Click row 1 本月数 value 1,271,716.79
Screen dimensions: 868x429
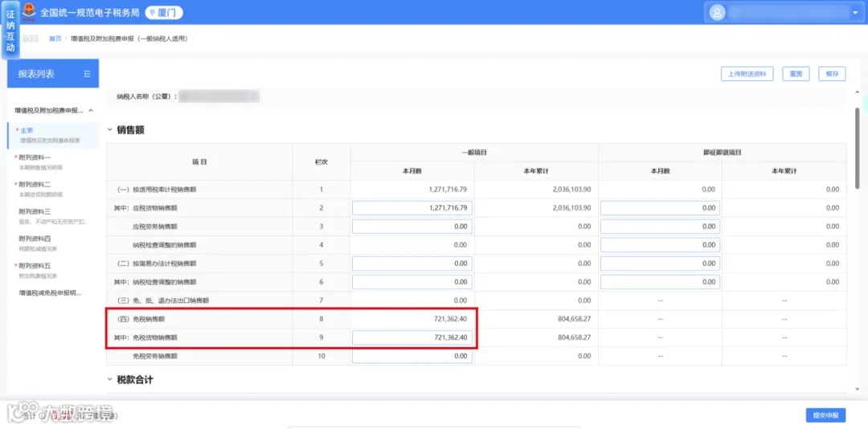coord(448,190)
